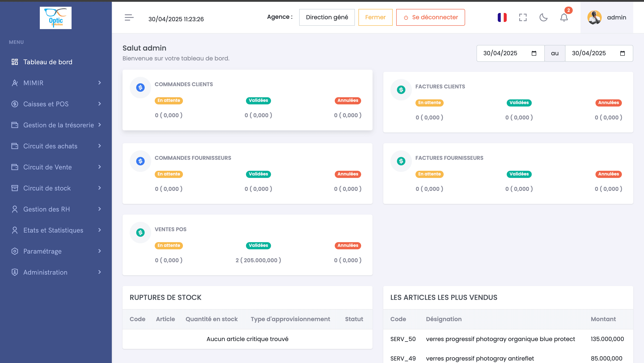
Task: Expand the Administration chevron
Action: coord(100,272)
